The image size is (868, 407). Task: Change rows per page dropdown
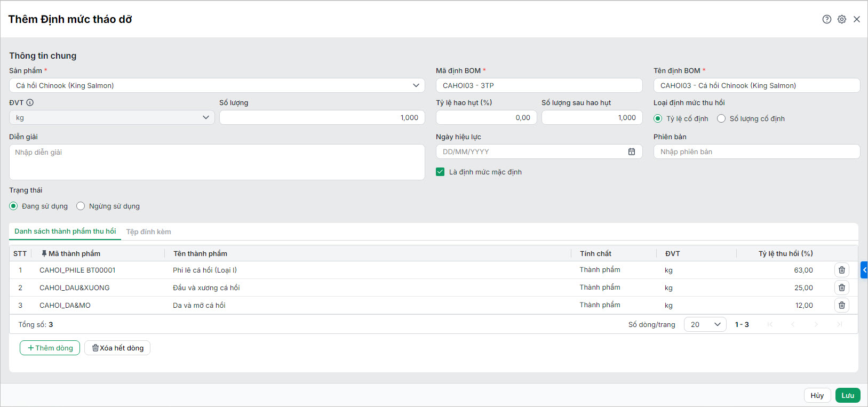coord(705,324)
